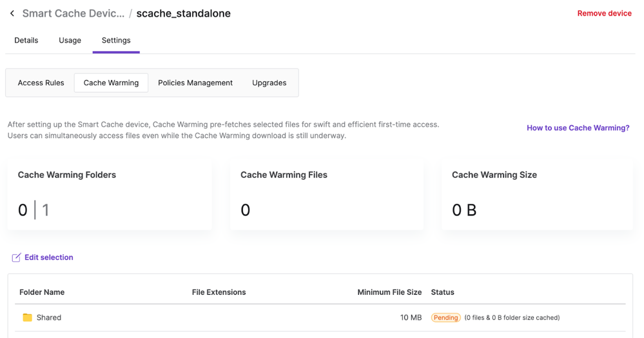The width and height of the screenshot is (644, 338).
Task: Click the 10 MB minimum file size cell
Action: 411,317
